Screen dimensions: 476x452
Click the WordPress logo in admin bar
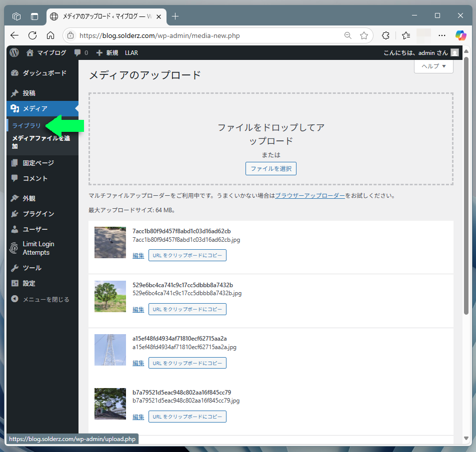coord(14,52)
